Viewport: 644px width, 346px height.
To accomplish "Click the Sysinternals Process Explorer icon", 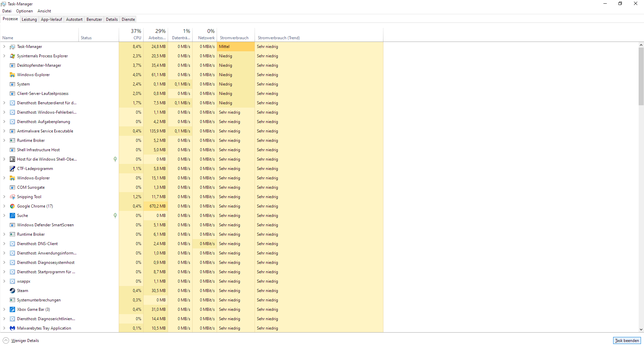I will [12, 56].
